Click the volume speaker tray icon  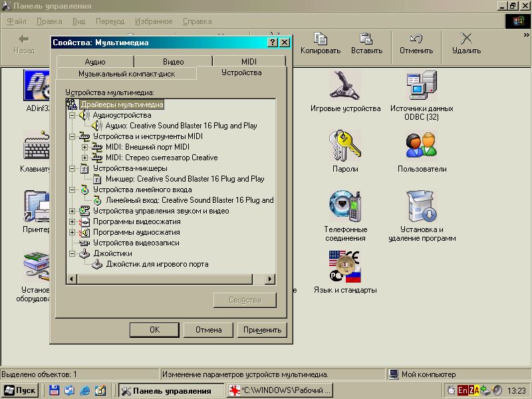point(497,390)
